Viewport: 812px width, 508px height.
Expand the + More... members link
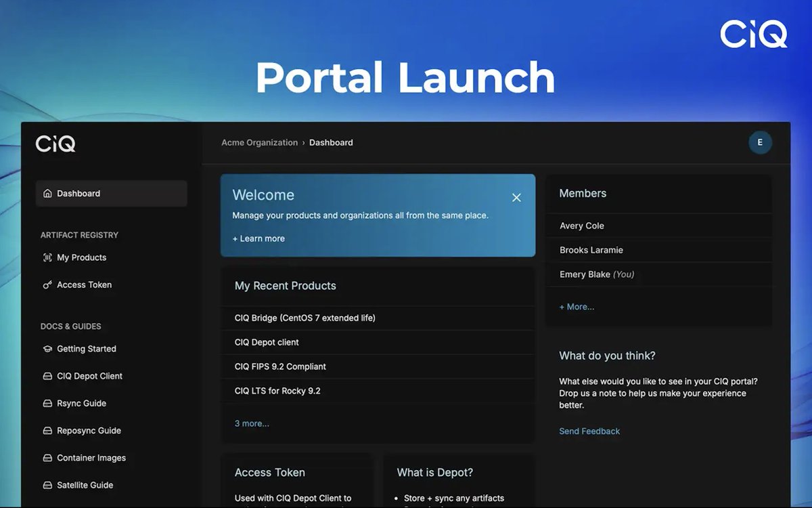click(x=577, y=307)
